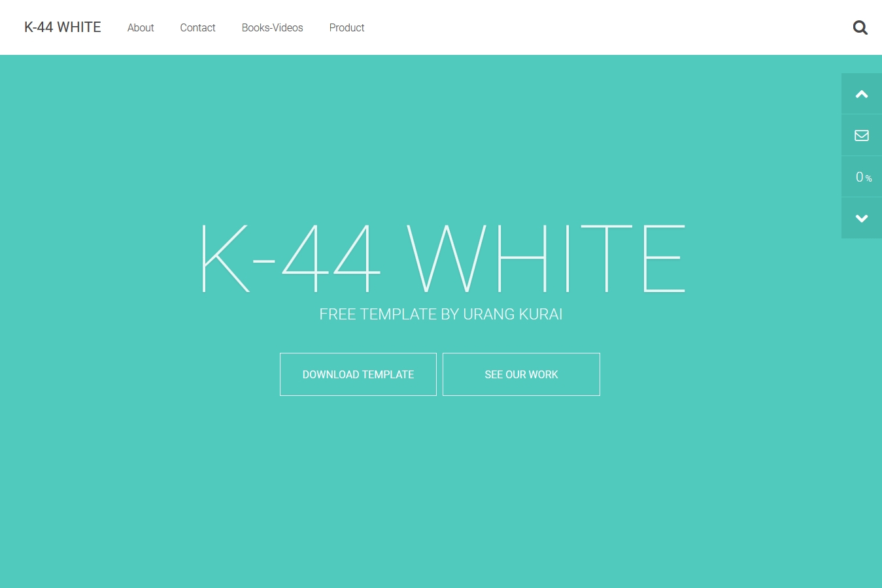This screenshot has width=882, height=588.
Task: Open the Product menu item
Action: point(347,27)
